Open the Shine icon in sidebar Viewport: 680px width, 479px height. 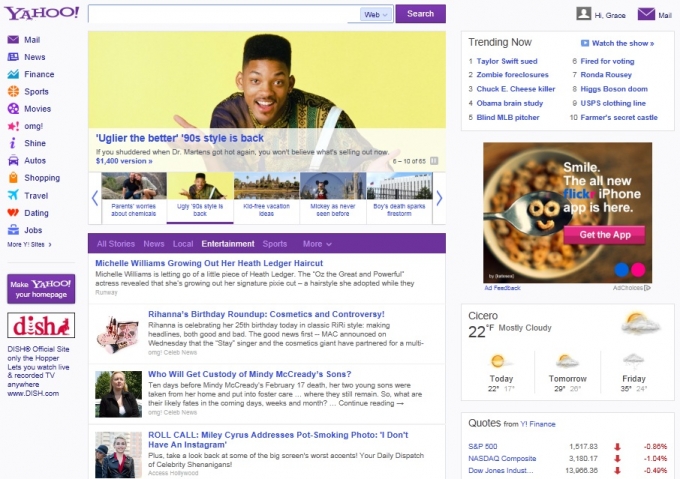coord(13,143)
